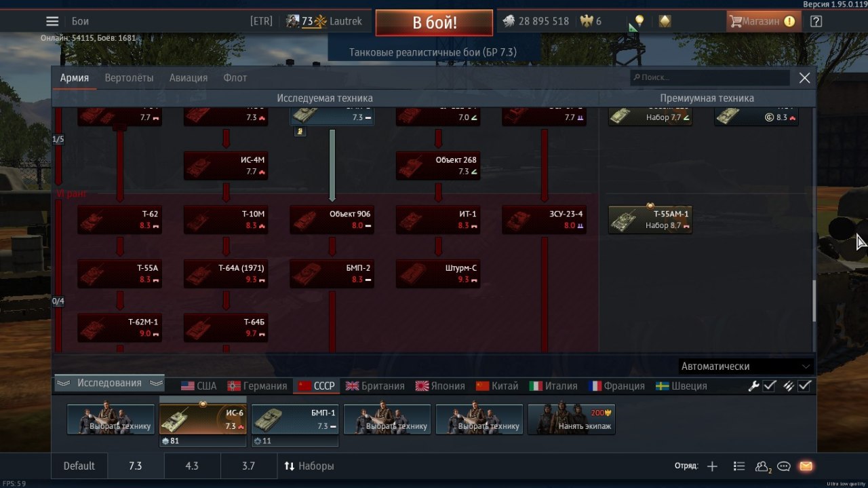Open the Магазин shop button
The height and width of the screenshot is (488, 868).
tap(762, 21)
